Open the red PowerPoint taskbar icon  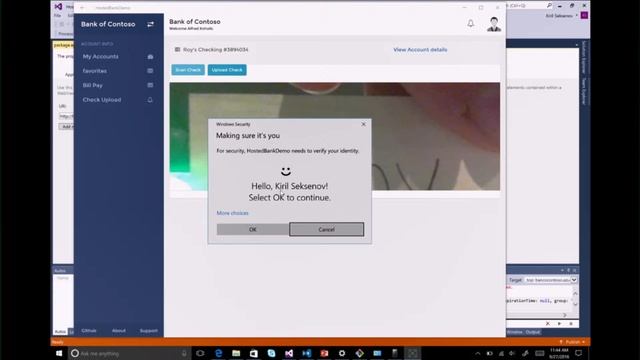pos(324,353)
